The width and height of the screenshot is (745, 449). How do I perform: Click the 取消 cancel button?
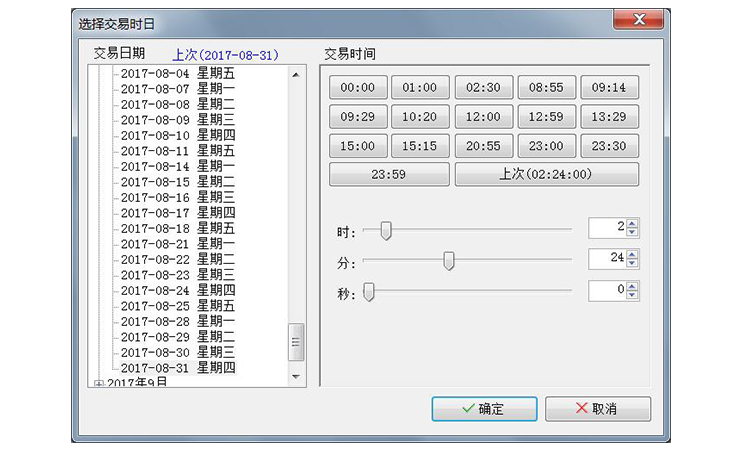[x=597, y=409]
